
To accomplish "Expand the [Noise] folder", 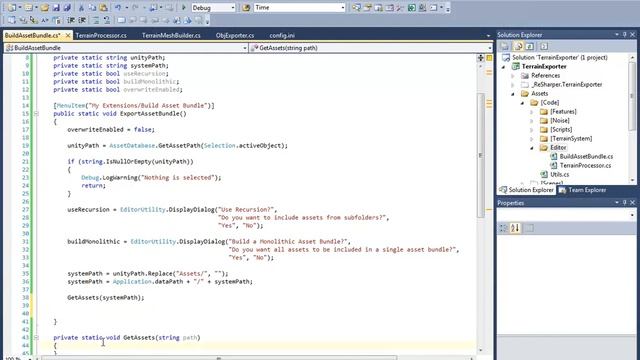I will pos(531,121).
